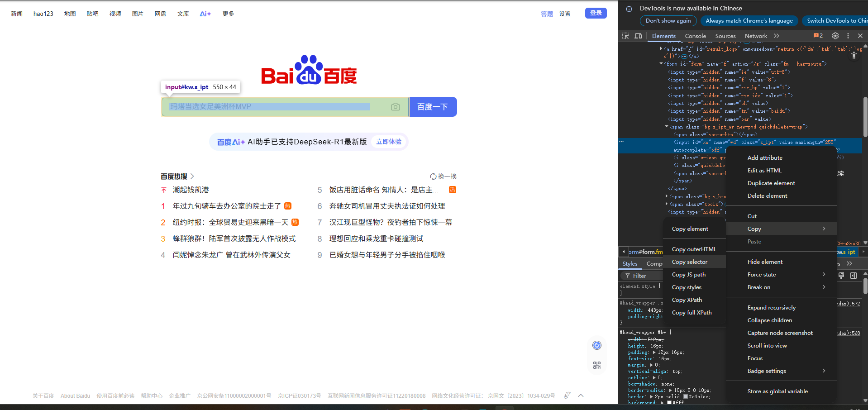
Task: Click the #fff background color swatch
Action: (x=669, y=402)
